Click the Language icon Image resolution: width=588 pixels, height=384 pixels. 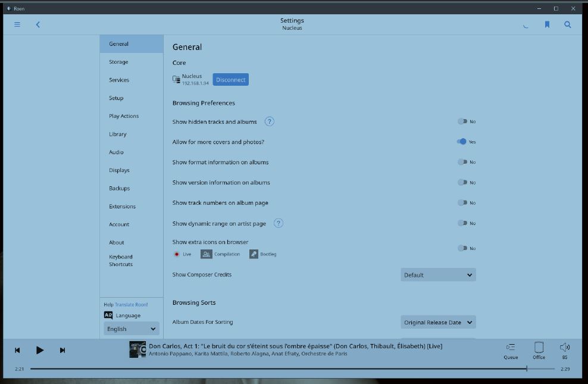pyautogui.click(x=108, y=316)
